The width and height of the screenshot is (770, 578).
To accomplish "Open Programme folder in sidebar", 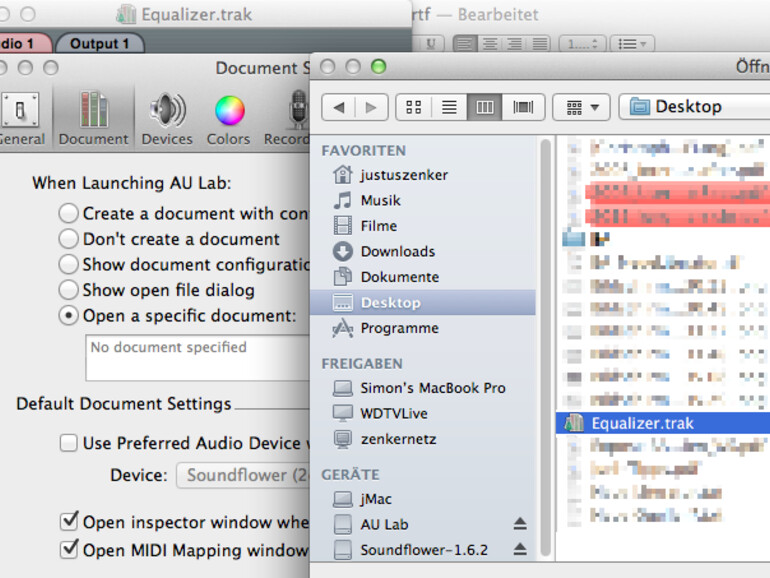I will click(x=385, y=328).
